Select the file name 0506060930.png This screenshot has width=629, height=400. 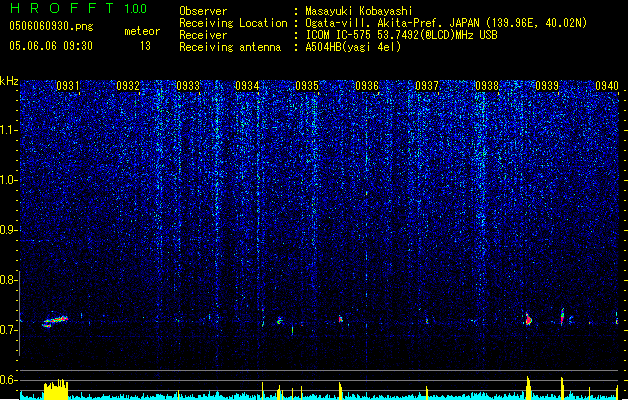[x=51, y=26]
